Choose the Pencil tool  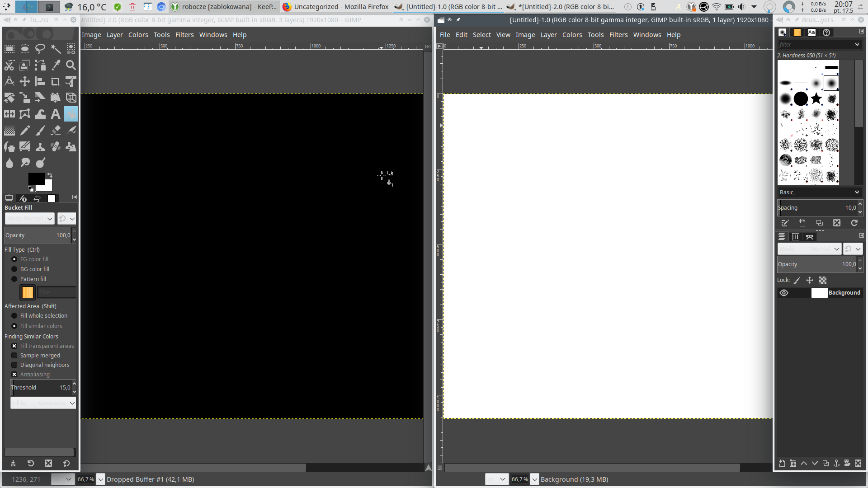25,131
